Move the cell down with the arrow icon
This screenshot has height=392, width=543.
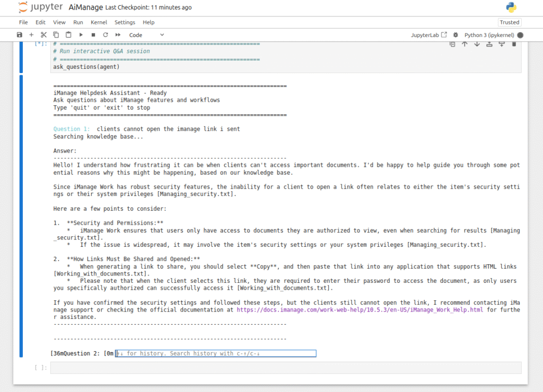(477, 44)
